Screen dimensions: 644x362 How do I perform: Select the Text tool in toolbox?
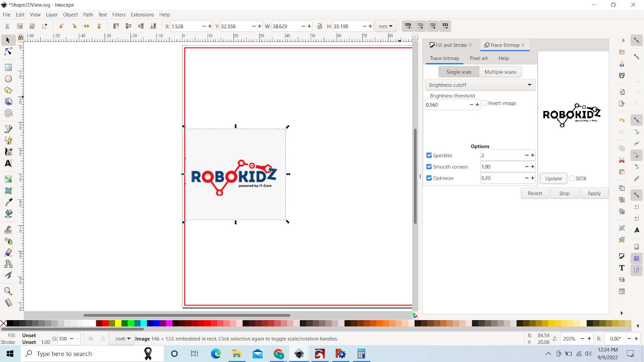[8, 163]
